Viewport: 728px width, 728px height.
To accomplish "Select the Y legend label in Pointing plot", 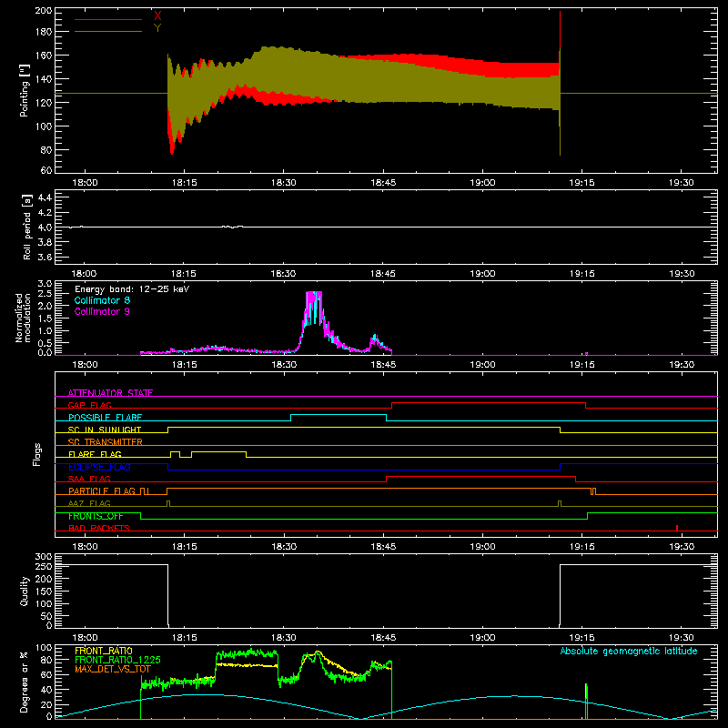I will pyautogui.click(x=157, y=28).
